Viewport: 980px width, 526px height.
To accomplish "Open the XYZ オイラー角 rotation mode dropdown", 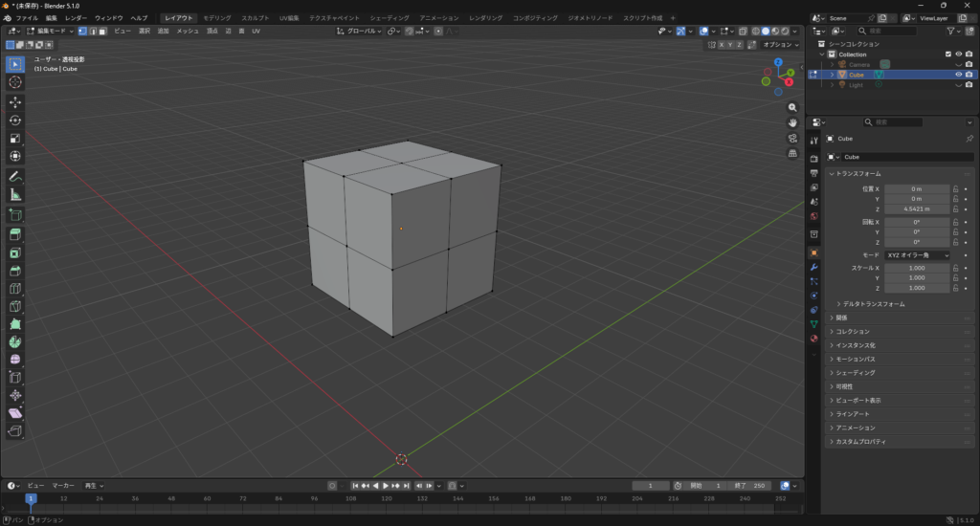I will [917, 255].
